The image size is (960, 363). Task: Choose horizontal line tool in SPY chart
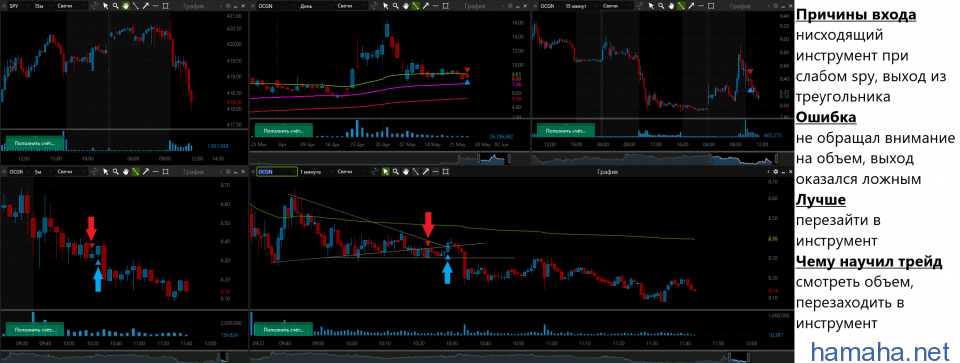(x=156, y=6)
